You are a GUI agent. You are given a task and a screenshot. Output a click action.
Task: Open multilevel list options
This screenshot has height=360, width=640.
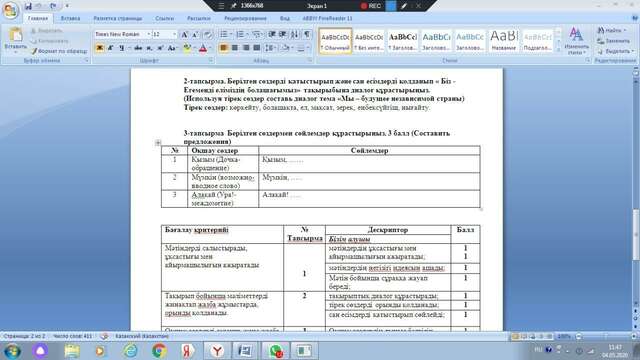(x=257, y=34)
